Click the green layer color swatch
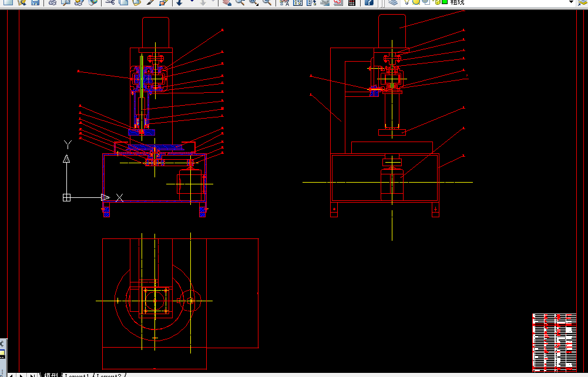The image size is (588, 377). [445, 2]
